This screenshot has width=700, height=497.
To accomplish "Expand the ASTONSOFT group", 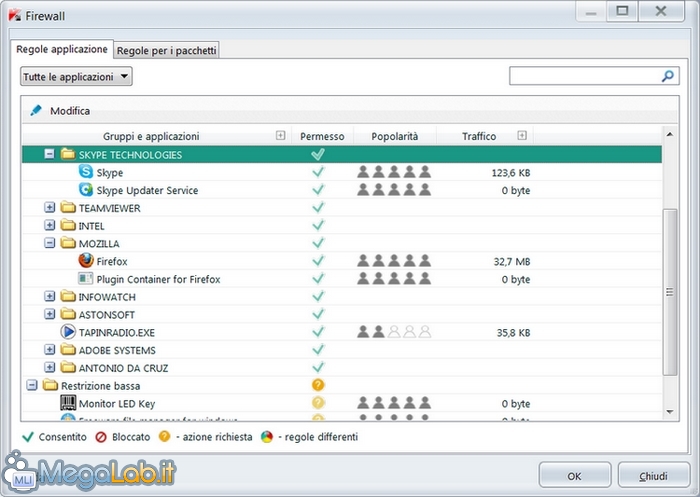I will click(x=50, y=314).
